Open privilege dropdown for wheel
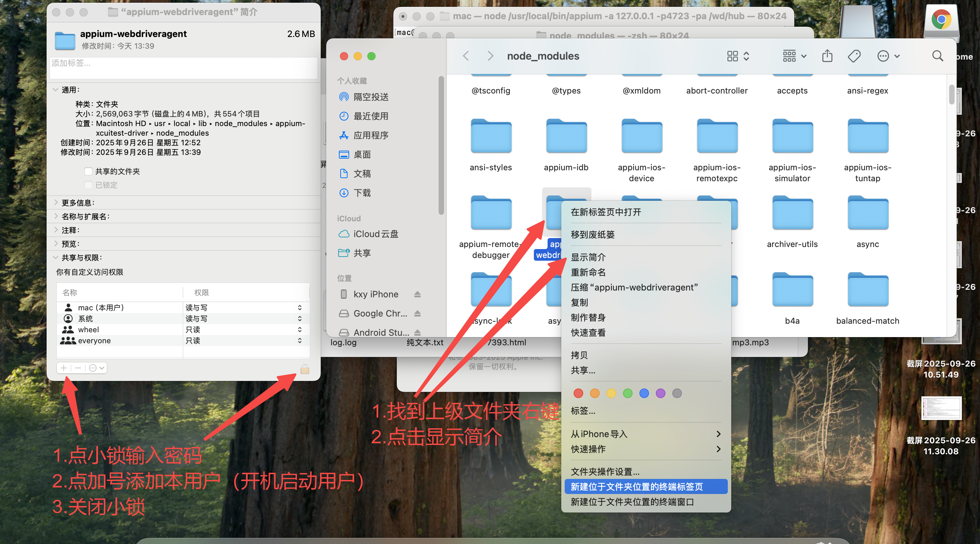 click(x=299, y=330)
